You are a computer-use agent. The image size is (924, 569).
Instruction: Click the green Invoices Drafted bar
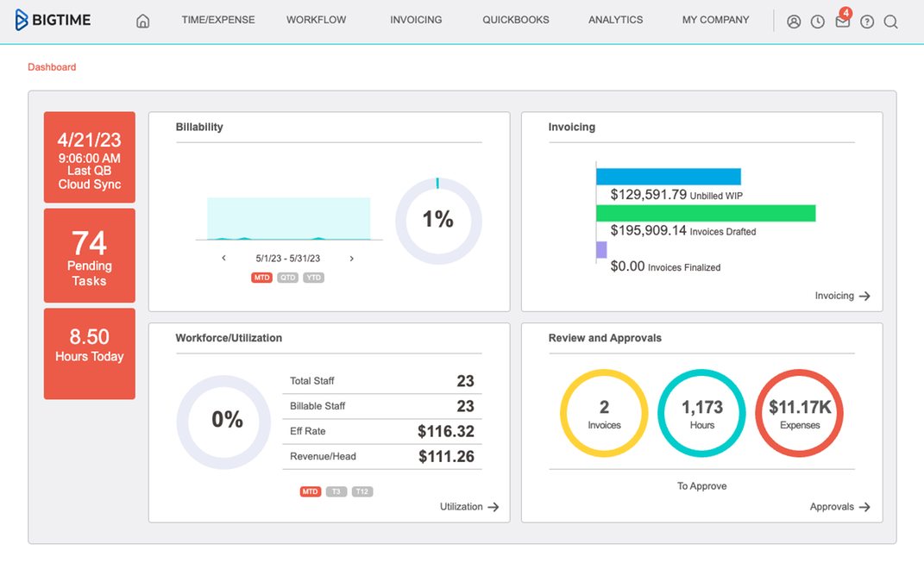click(706, 213)
